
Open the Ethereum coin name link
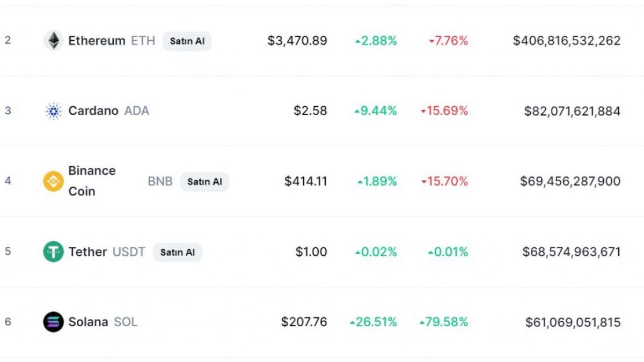coord(97,41)
